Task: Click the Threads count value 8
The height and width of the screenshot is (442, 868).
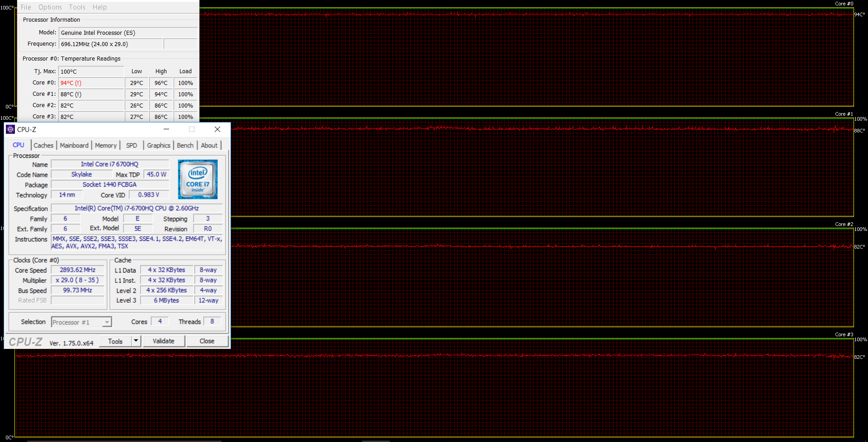Action: [212, 321]
